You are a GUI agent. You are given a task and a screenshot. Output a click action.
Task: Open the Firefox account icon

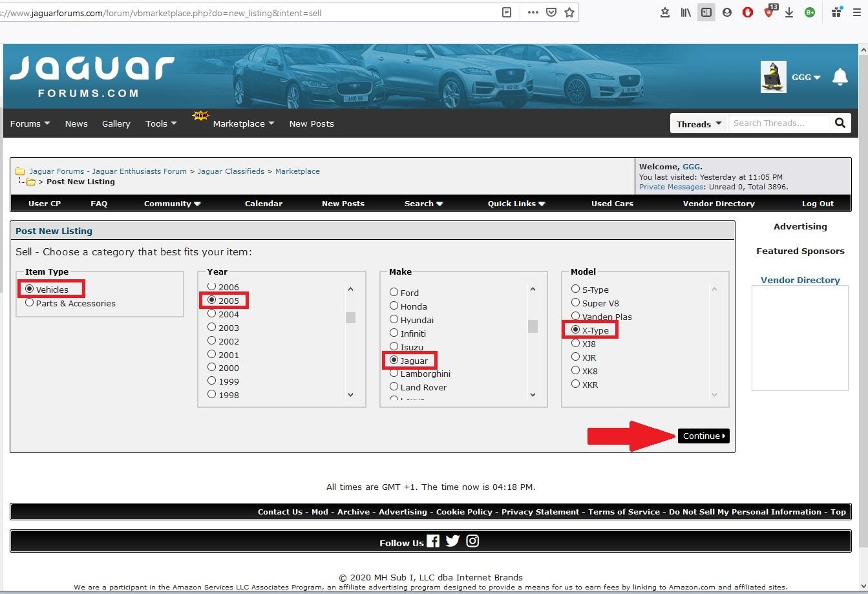727,12
